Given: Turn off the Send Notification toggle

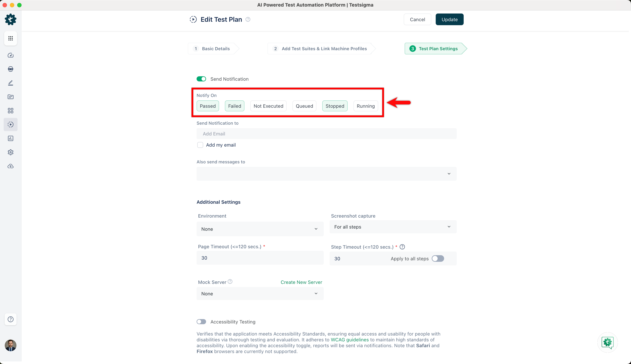Looking at the screenshot, I should tap(201, 79).
